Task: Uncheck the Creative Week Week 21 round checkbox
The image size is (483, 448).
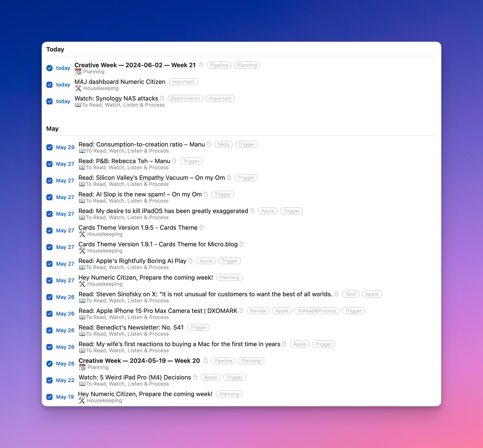Action: point(50,68)
